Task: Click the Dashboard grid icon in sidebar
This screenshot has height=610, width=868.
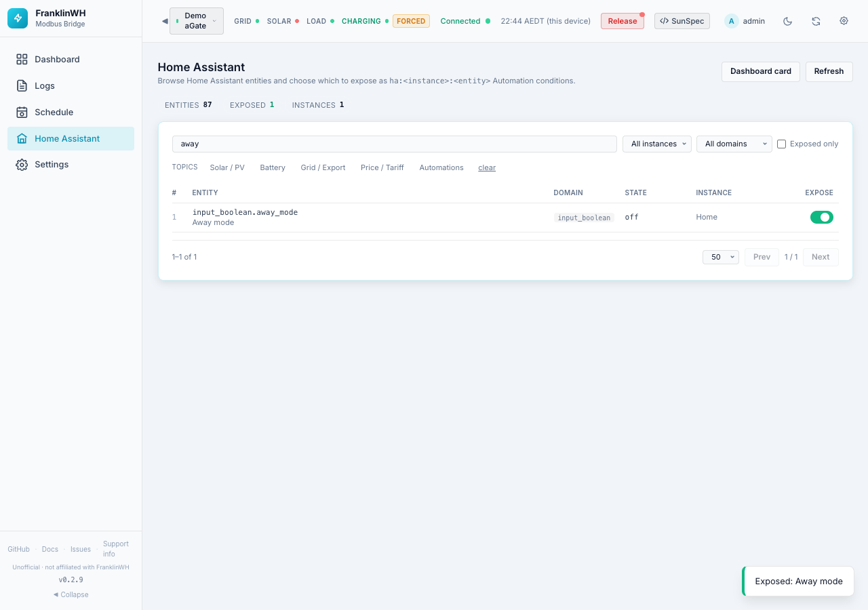Action: pyautogui.click(x=22, y=60)
